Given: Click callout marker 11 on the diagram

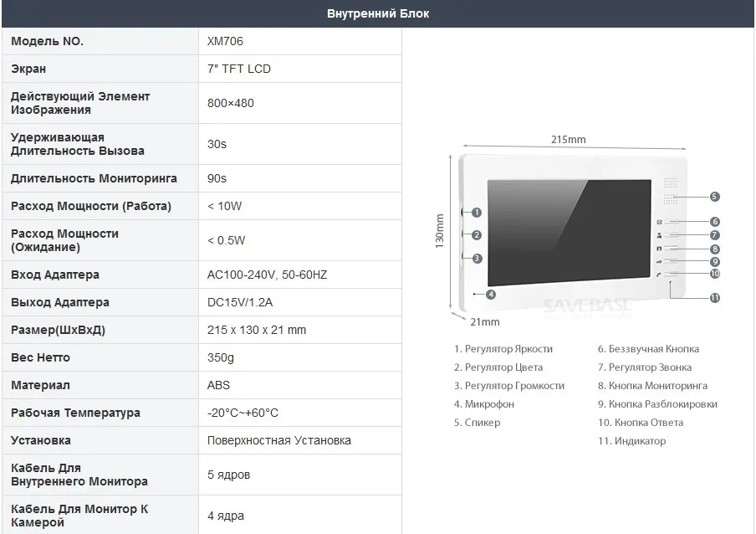Looking at the screenshot, I should (x=714, y=298).
